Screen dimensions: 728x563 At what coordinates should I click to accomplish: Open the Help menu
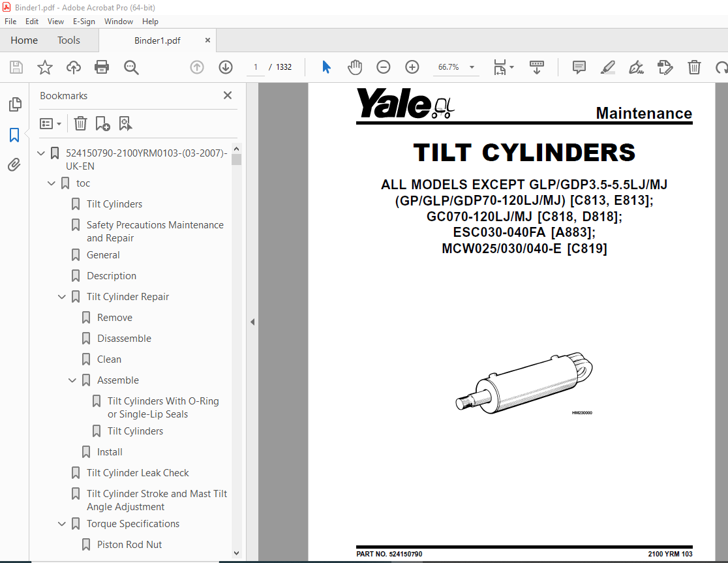[x=150, y=22]
